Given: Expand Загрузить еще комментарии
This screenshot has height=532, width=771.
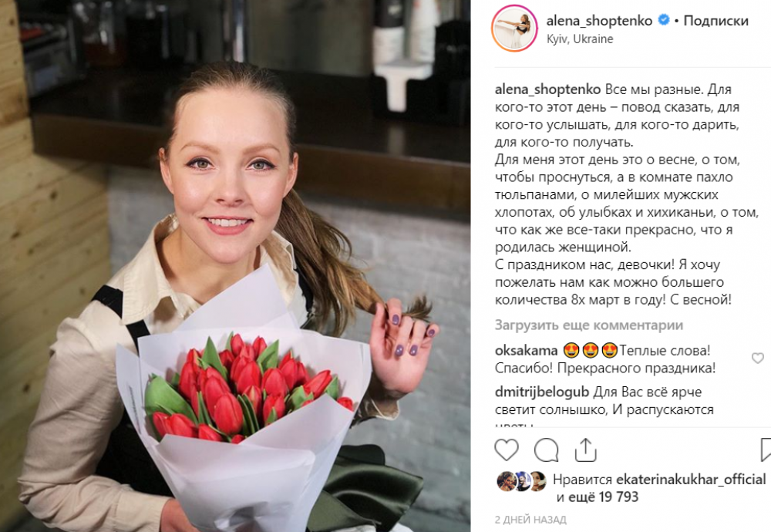Looking at the screenshot, I should click(x=588, y=325).
